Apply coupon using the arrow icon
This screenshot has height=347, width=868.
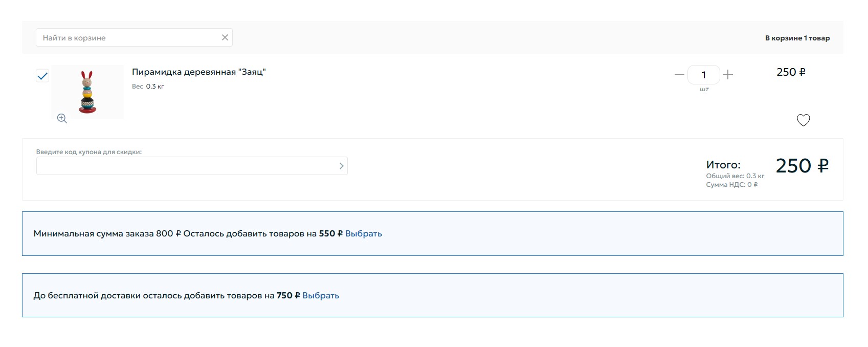341,166
